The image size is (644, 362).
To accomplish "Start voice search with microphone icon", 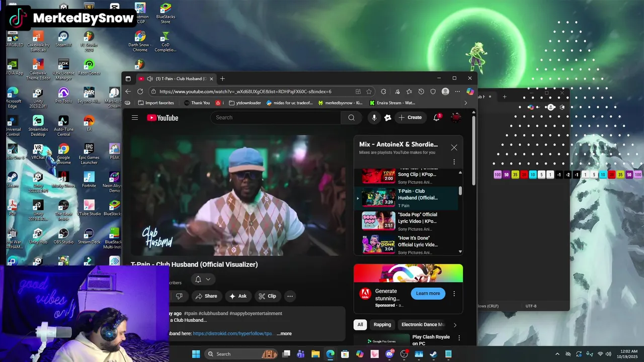I will click(x=374, y=118).
